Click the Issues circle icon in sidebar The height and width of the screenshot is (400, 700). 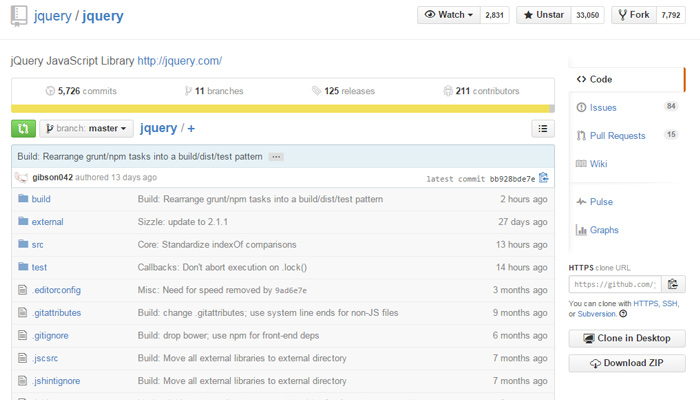click(581, 108)
